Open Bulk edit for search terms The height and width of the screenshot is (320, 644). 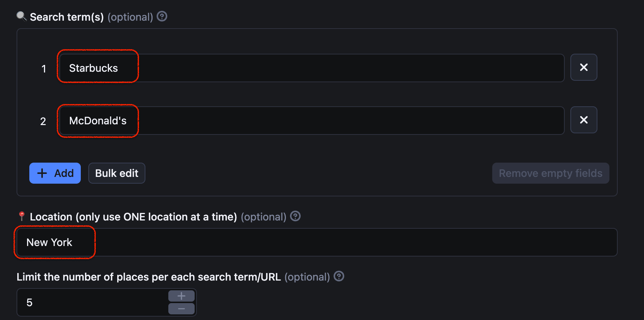click(116, 173)
